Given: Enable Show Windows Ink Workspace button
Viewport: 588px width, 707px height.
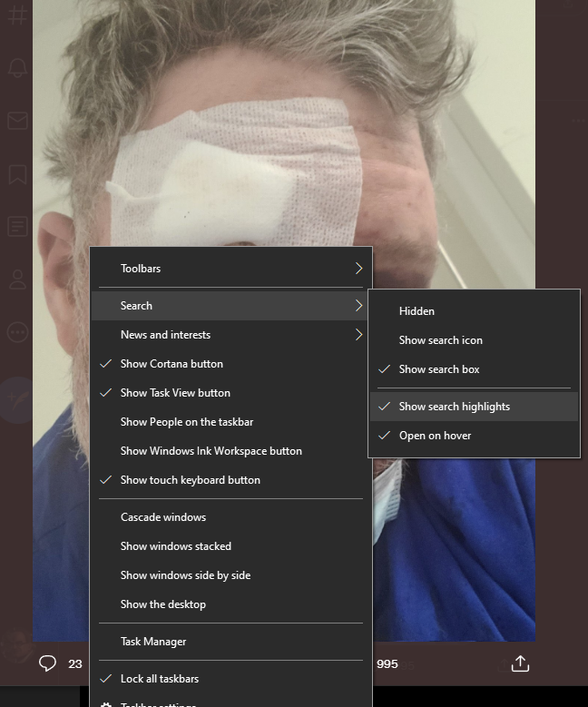Looking at the screenshot, I should point(230,451).
